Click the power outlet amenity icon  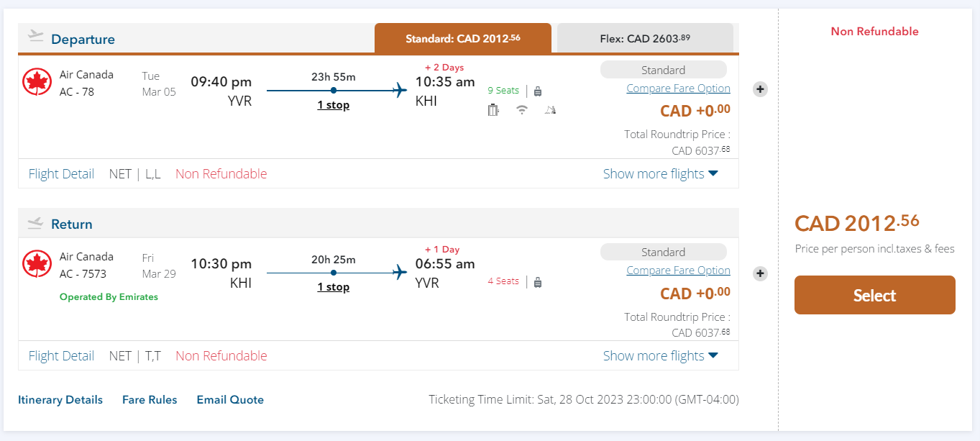click(x=493, y=110)
